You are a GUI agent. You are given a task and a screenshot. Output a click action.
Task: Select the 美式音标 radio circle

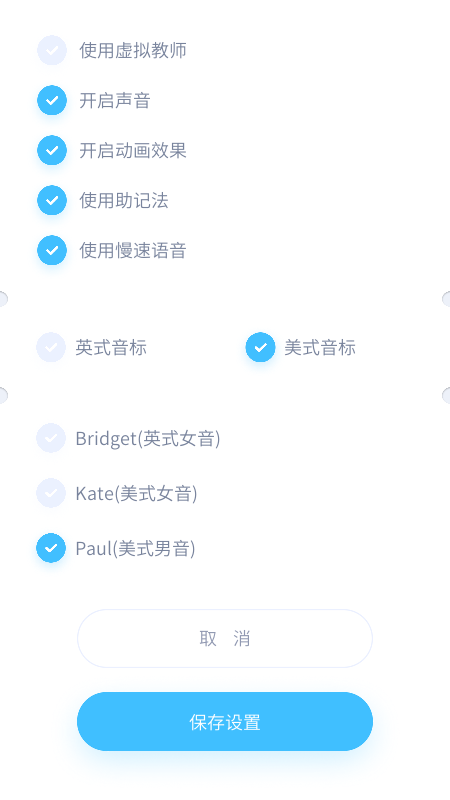[261, 347]
